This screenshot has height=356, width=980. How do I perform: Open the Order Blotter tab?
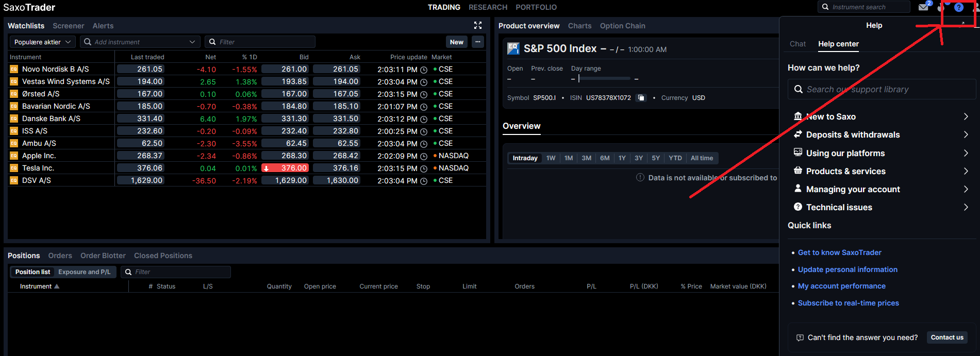103,256
